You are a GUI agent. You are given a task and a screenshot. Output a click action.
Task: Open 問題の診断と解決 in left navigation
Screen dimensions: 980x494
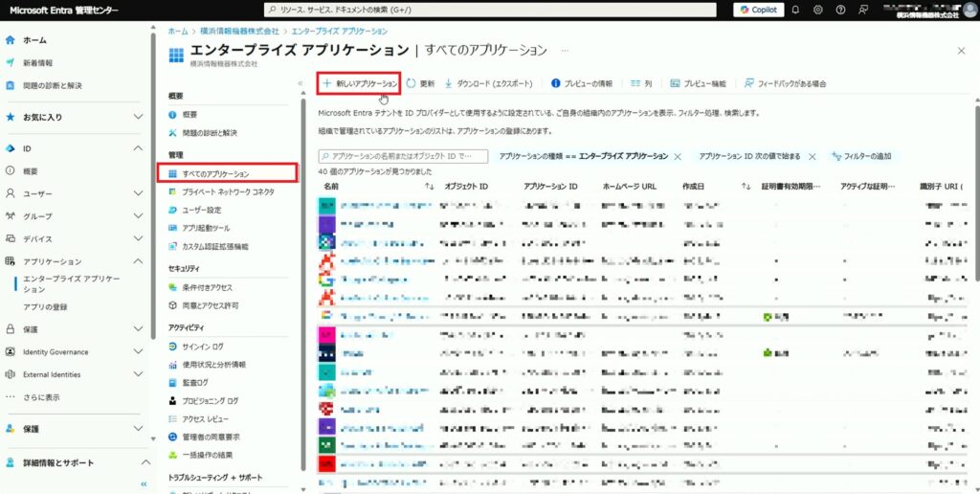(x=52, y=85)
